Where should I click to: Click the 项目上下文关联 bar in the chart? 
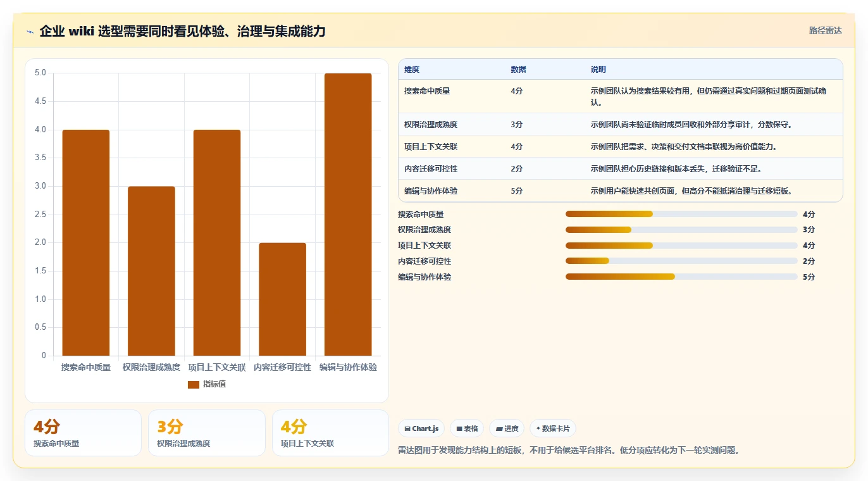(217, 242)
